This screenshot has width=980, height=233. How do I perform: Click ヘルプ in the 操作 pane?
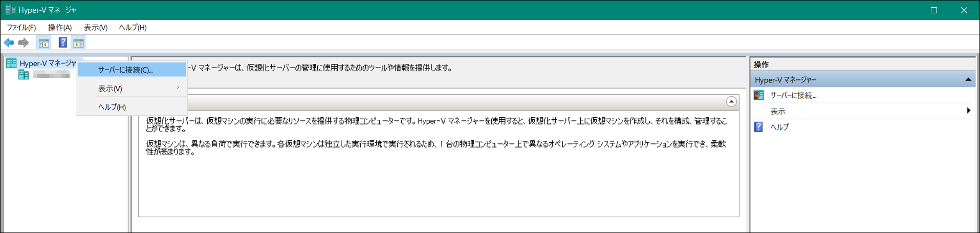tap(779, 127)
